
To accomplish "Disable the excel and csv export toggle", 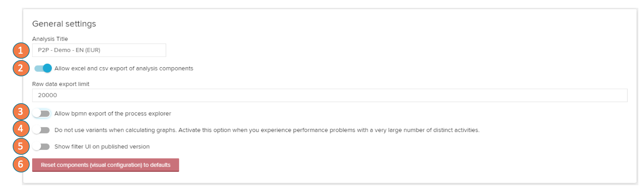I will coord(43,68).
